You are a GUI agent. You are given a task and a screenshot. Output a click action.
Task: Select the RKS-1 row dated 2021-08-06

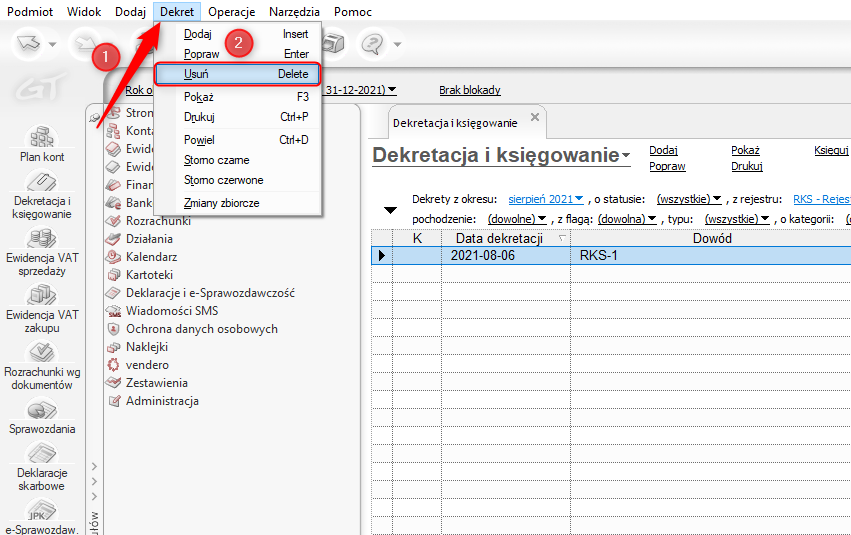click(x=600, y=255)
